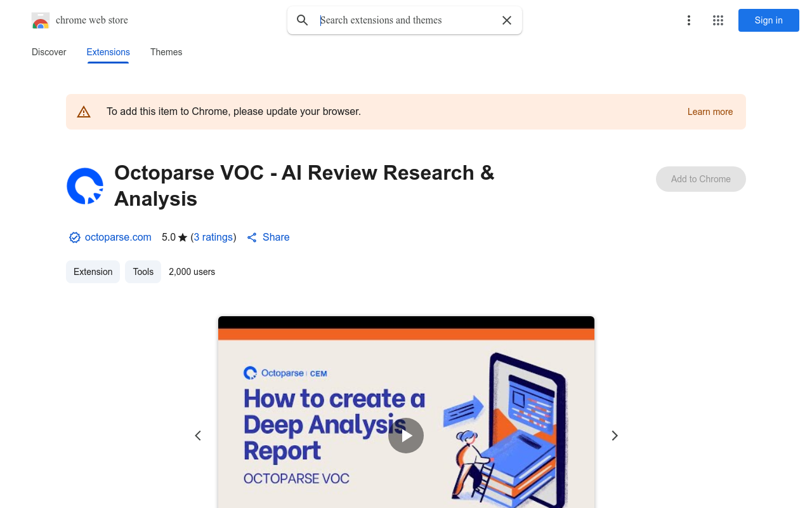Click the Share icon
Screen dimensions: 812x508
pyautogui.click(x=252, y=237)
